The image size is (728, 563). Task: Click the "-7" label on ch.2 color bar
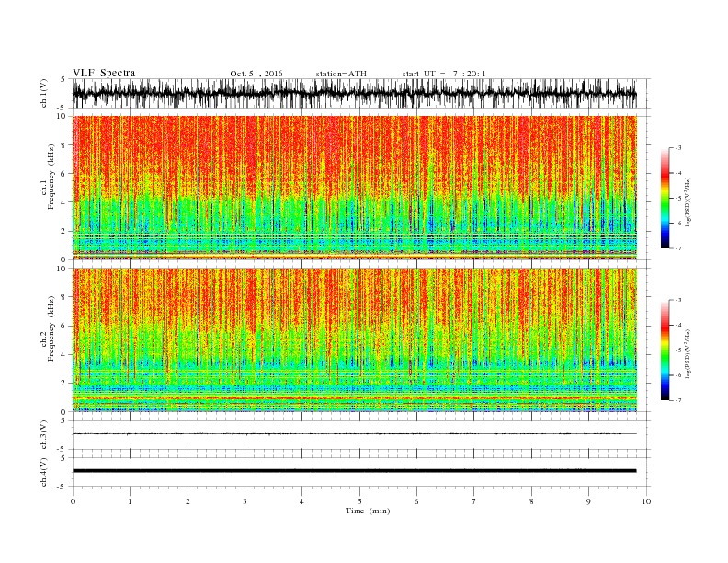[x=677, y=400]
